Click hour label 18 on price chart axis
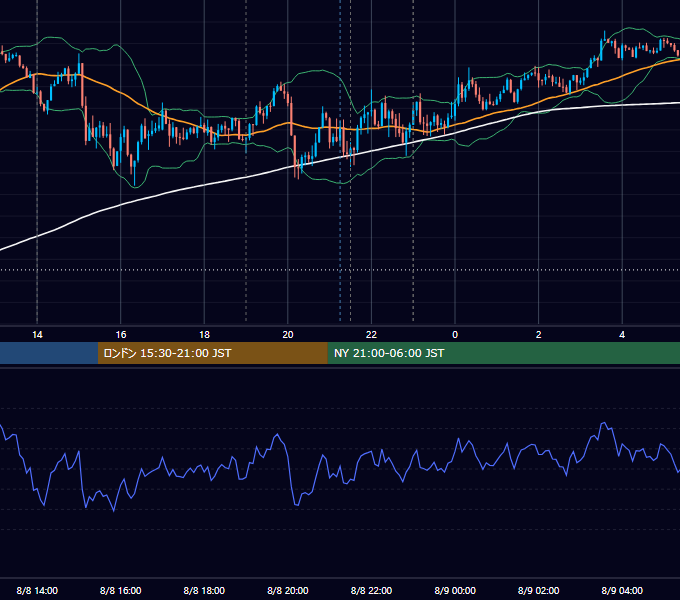 point(204,335)
